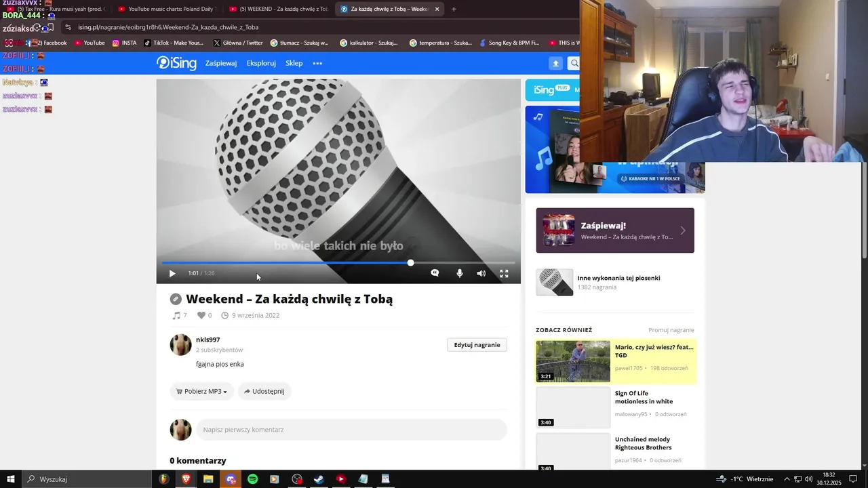Open the FL Studio fruit icon on taskbar

[x=163, y=479]
